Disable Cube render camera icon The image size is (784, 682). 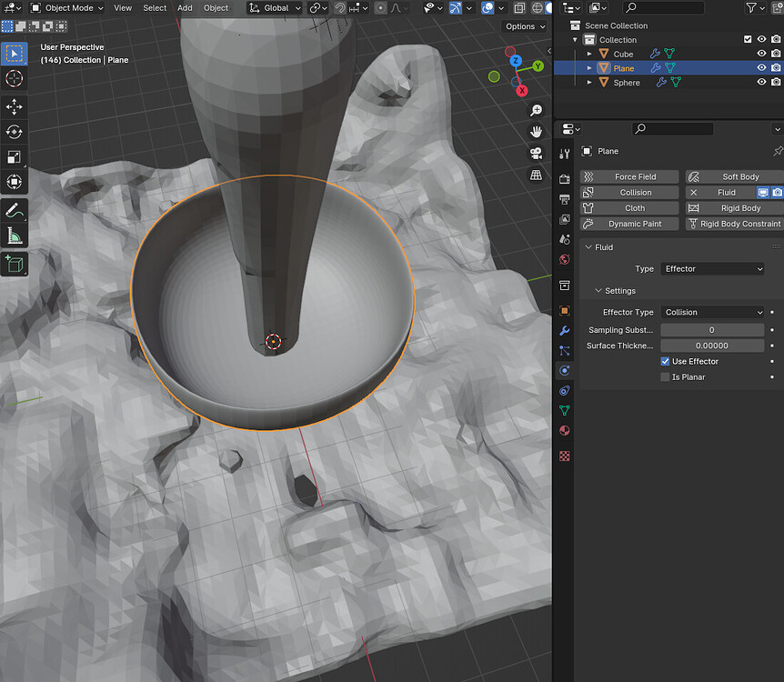click(776, 54)
